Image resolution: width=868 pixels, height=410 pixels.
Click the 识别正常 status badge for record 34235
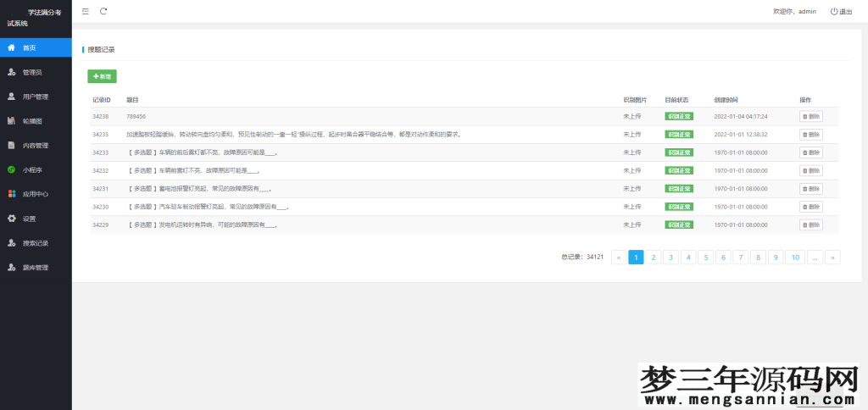678,134
